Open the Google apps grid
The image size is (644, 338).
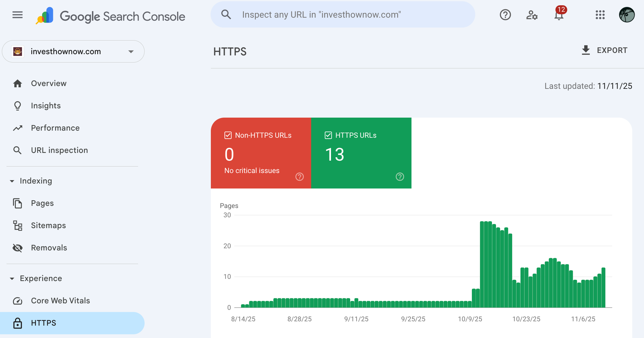[600, 15]
